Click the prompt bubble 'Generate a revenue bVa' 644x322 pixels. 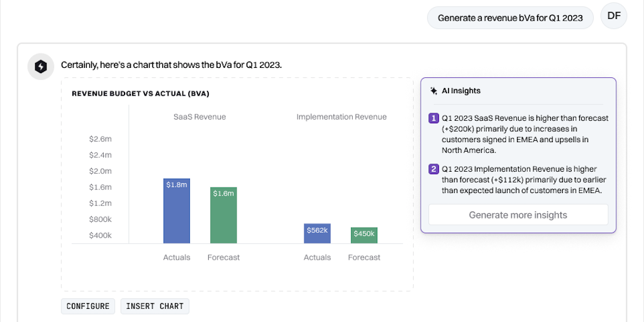coord(510,18)
